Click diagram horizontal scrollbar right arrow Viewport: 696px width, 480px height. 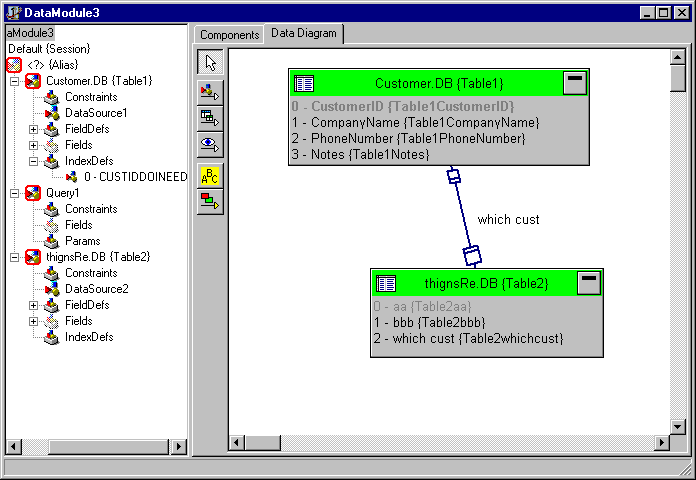(662, 443)
